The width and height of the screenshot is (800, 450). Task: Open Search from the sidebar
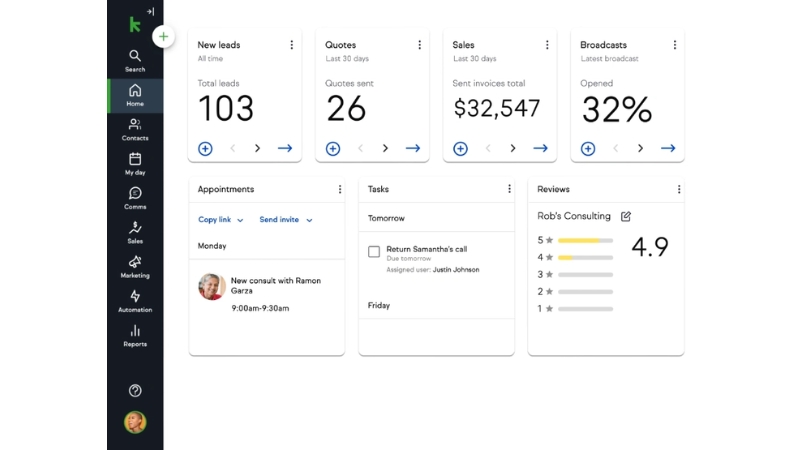[135, 60]
